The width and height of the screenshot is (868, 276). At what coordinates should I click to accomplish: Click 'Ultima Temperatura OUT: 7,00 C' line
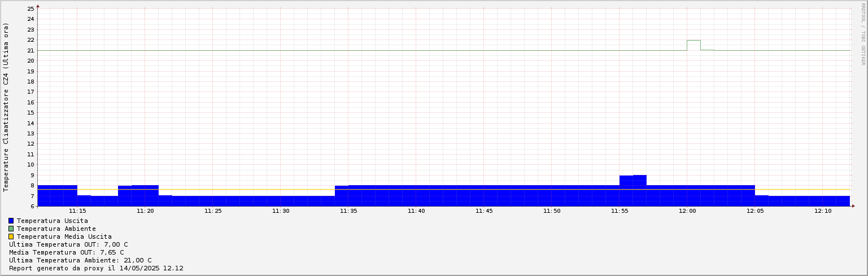point(68,244)
